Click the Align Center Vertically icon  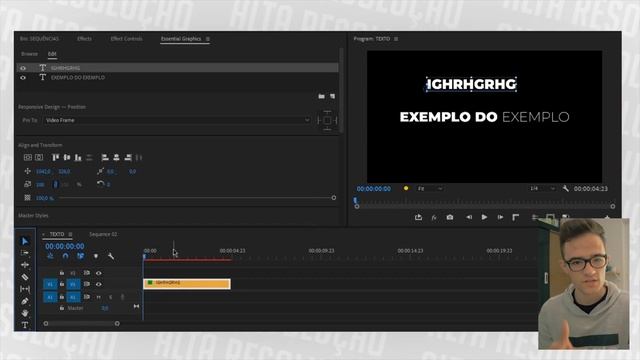[67, 158]
